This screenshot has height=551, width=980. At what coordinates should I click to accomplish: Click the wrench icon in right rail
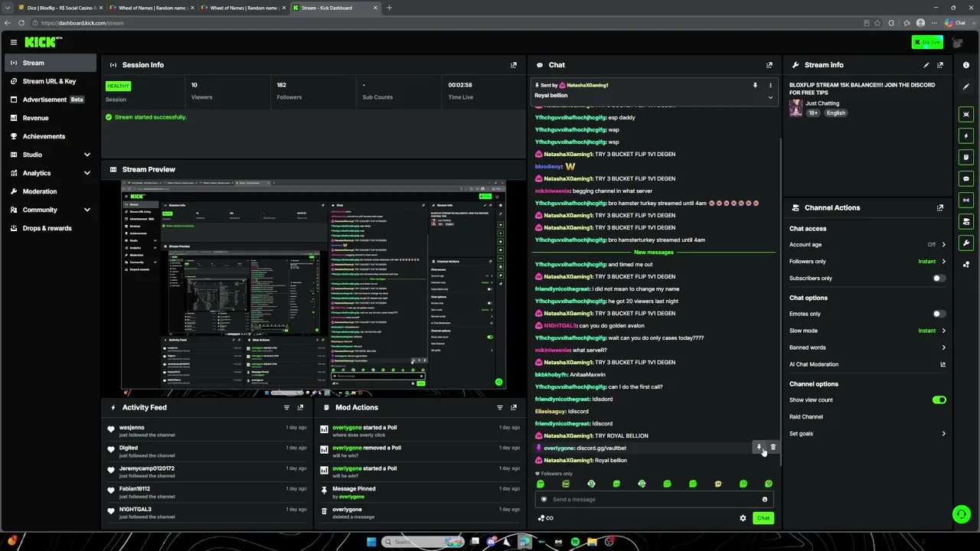pos(966,243)
